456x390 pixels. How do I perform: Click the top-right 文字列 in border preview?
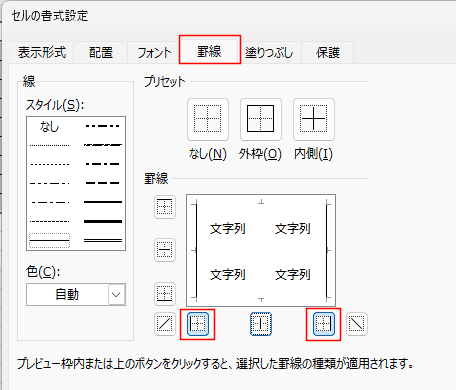click(293, 229)
